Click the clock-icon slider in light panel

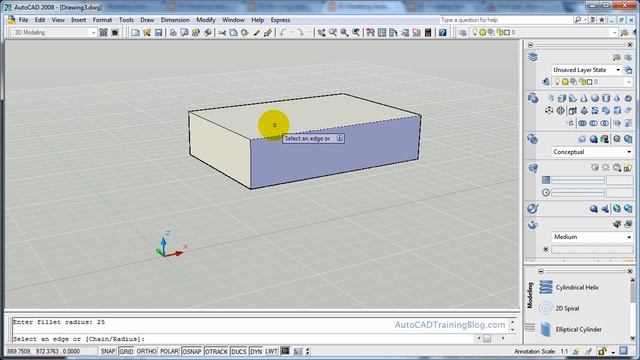click(x=578, y=192)
